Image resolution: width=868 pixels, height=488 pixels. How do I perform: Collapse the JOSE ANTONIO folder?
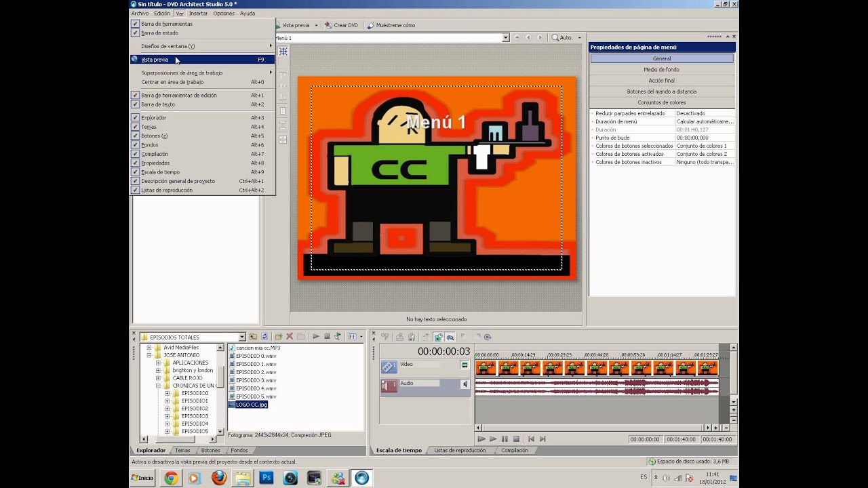tap(149, 355)
